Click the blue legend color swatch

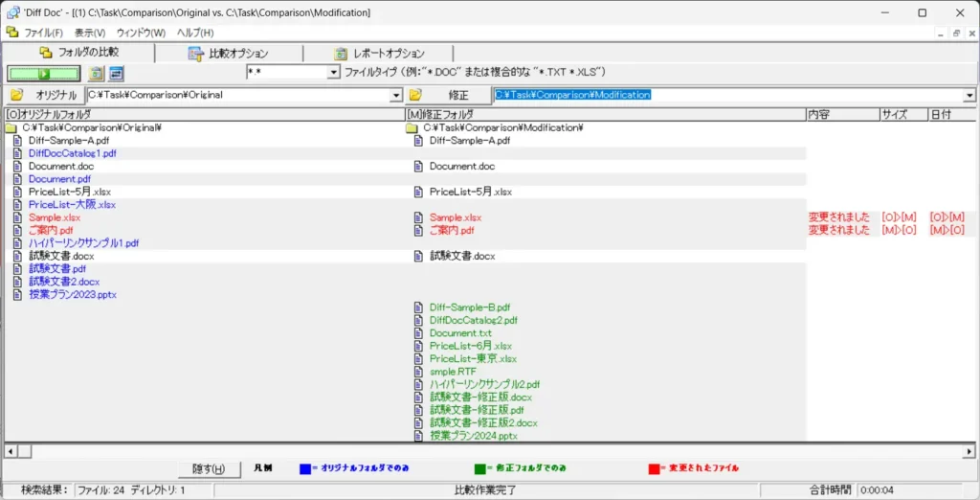305,468
